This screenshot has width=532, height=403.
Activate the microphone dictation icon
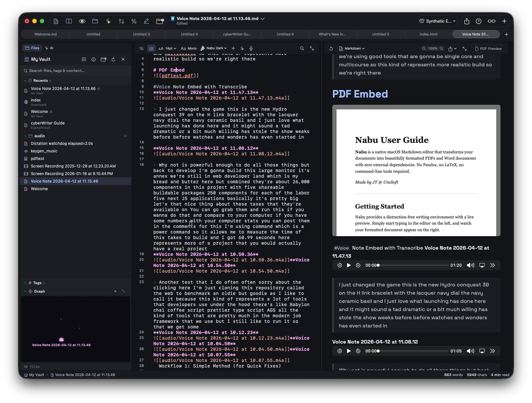click(251, 48)
